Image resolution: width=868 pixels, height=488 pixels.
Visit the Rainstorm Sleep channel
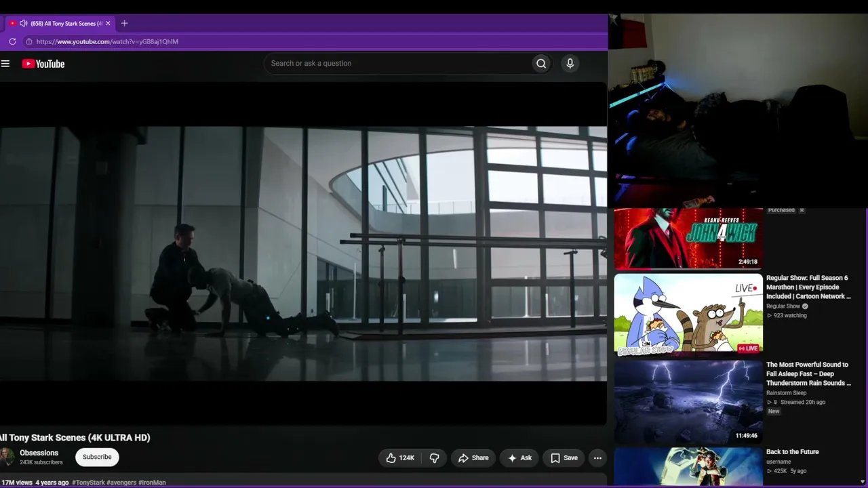(x=787, y=393)
